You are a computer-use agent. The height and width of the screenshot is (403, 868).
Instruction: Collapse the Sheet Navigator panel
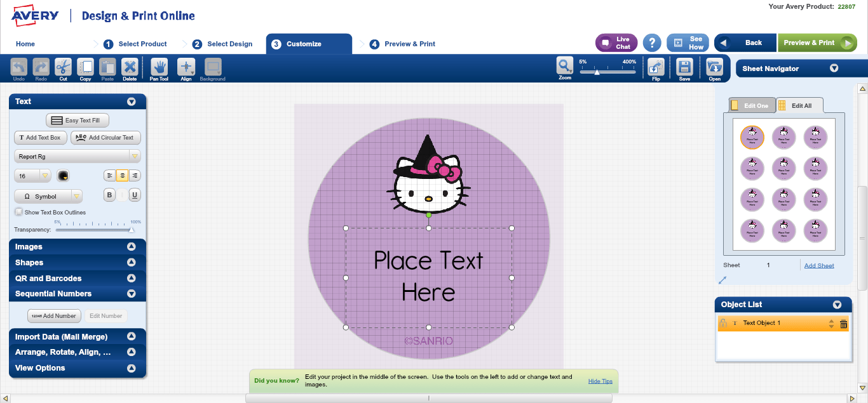click(834, 69)
